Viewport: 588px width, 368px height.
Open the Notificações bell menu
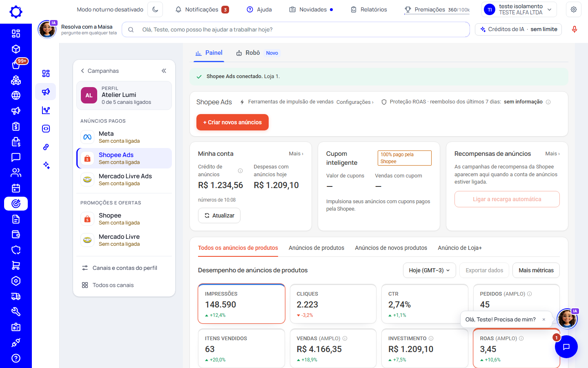tap(202, 9)
